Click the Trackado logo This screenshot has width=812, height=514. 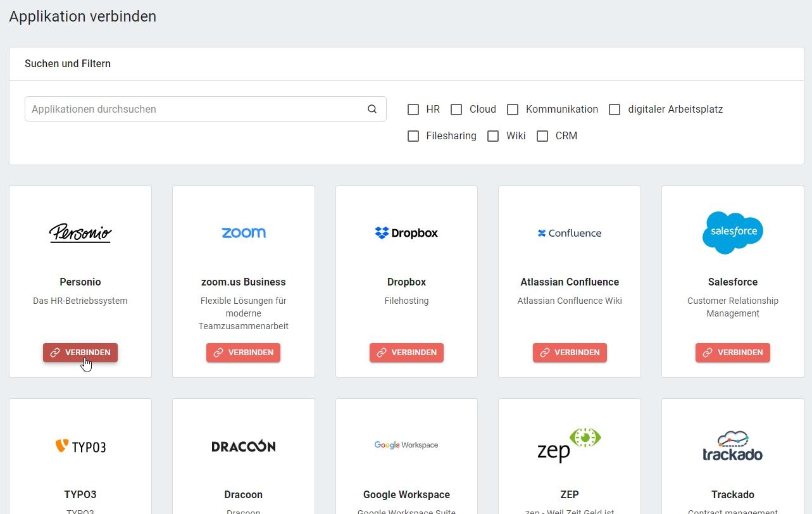tap(733, 446)
